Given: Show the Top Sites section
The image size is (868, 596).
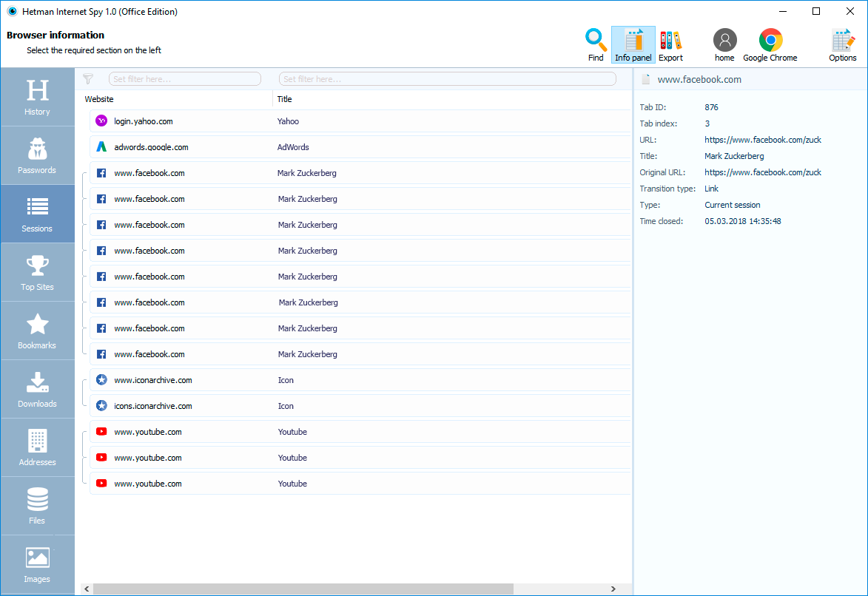Looking at the screenshot, I should tap(37, 272).
